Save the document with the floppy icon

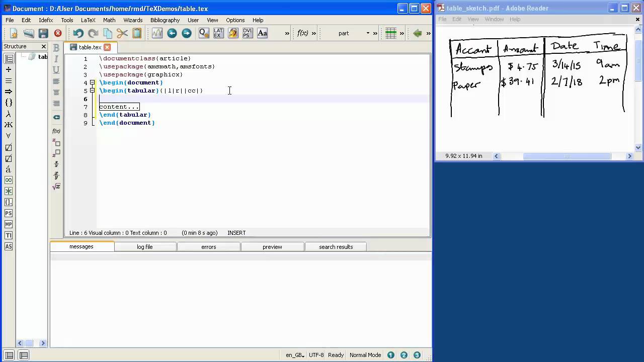coord(43,33)
